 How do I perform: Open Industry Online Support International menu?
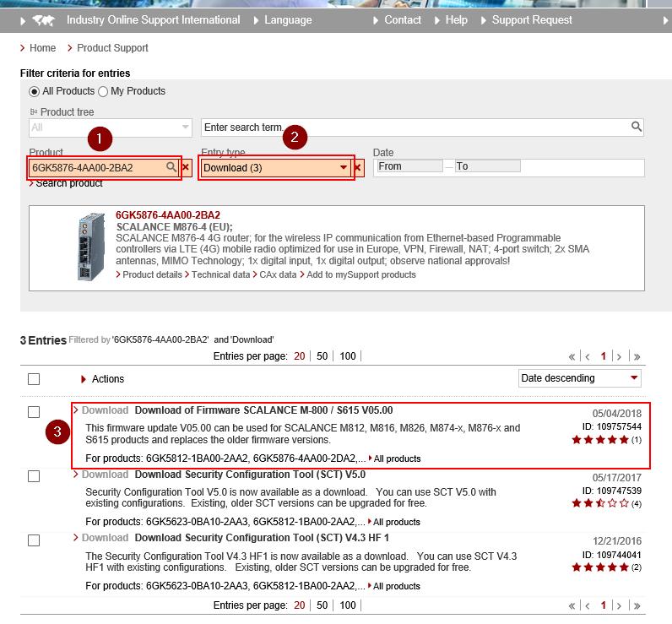[x=153, y=20]
